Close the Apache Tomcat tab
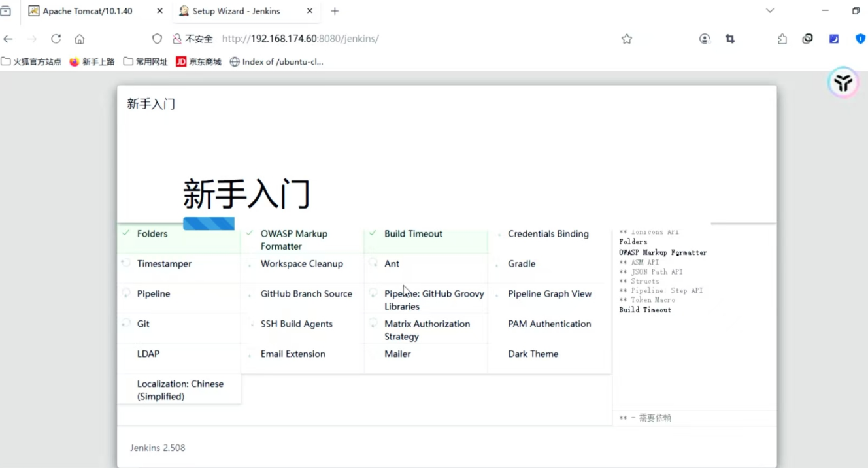 [160, 11]
